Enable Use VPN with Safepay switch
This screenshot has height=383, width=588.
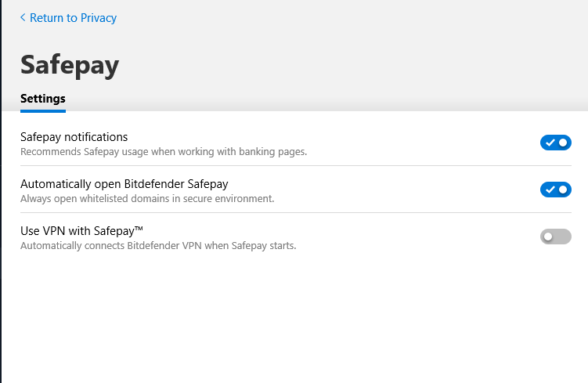[555, 237]
